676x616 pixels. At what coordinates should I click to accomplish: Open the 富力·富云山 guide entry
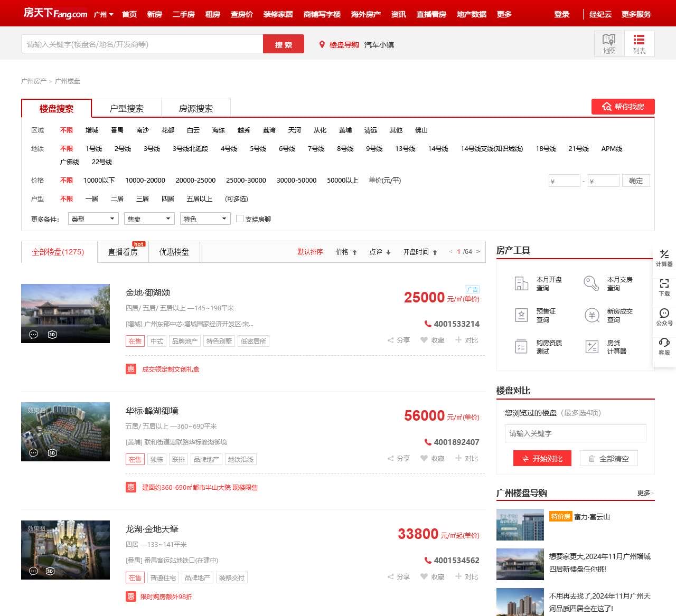[x=592, y=517]
